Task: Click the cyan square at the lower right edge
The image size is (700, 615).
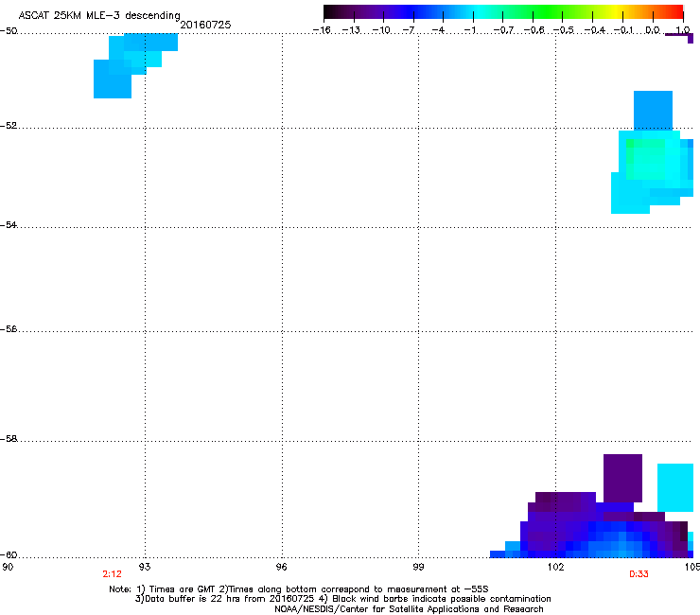Action: [x=675, y=487]
